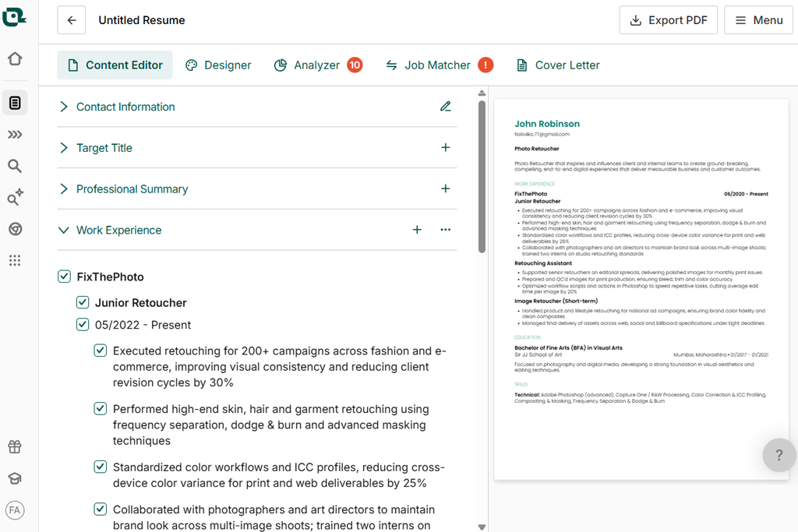Click the FixThePhoto company name text

click(111, 277)
